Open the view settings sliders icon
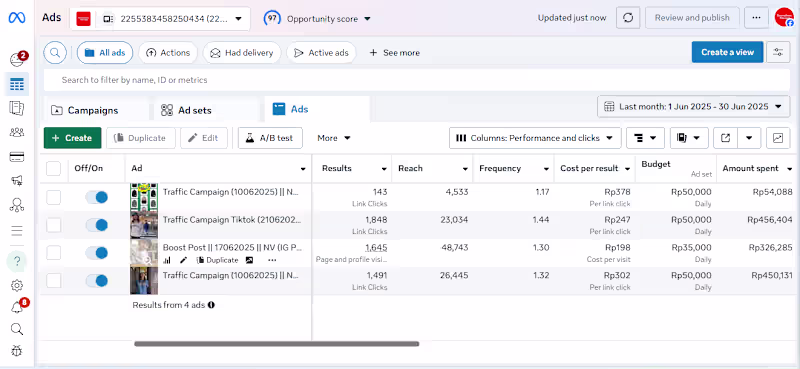This screenshot has width=800, height=369. (x=778, y=52)
